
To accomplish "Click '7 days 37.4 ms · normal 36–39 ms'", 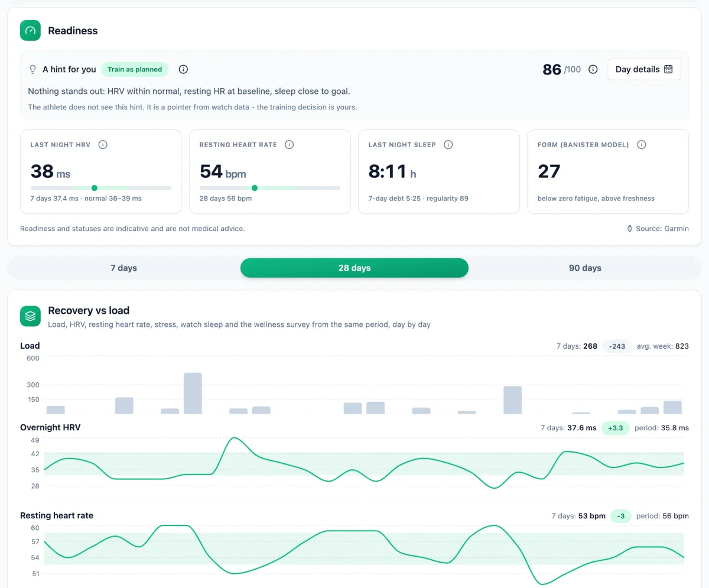I will click(x=86, y=199).
